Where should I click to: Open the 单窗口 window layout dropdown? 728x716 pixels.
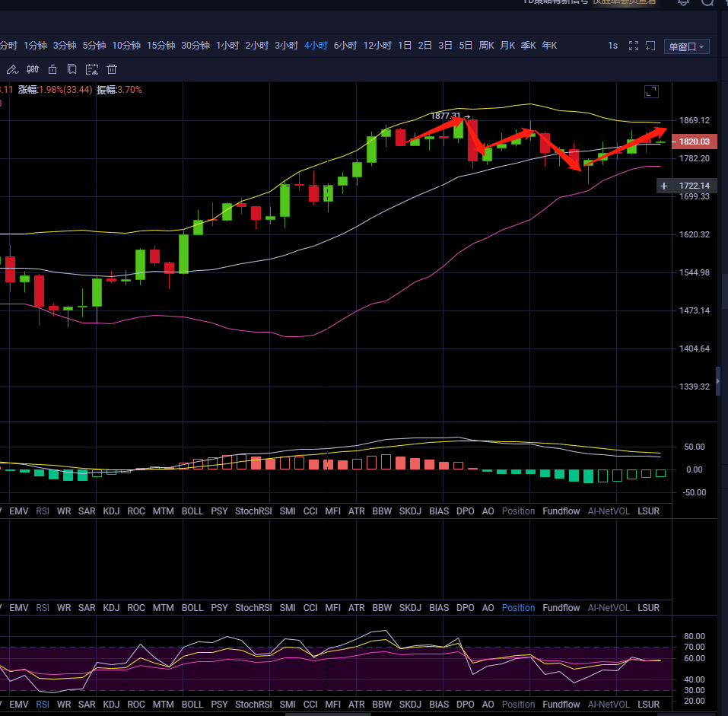coord(686,46)
